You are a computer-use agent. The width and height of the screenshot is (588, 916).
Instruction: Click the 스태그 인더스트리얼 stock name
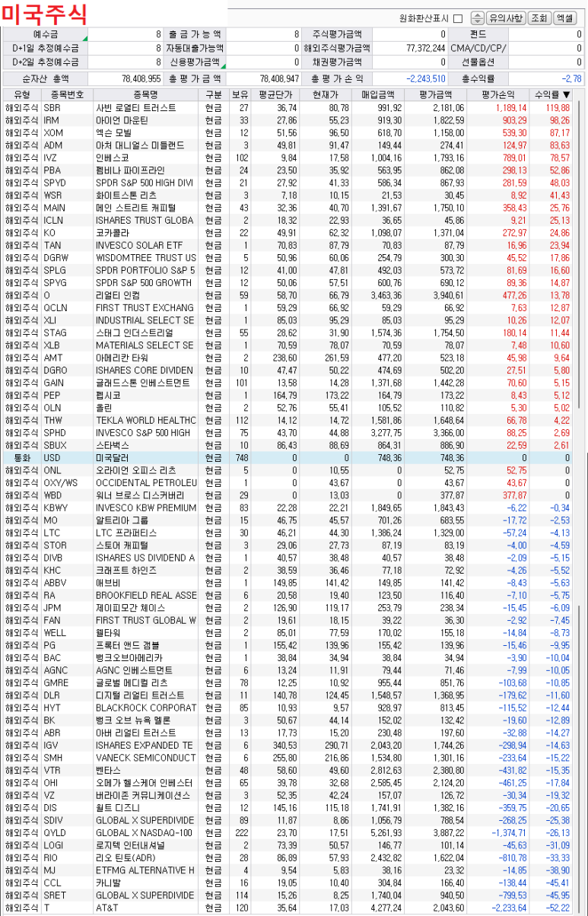[134, 333]
